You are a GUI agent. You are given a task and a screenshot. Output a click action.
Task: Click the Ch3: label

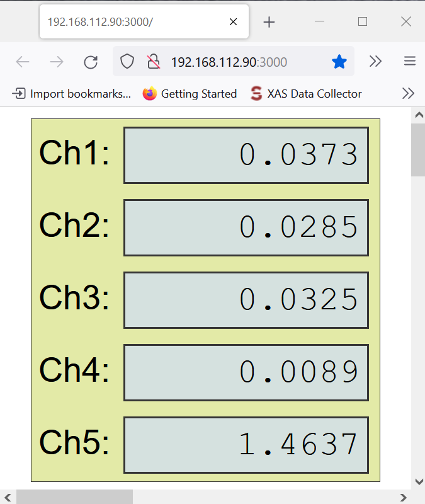coord(74,297)
